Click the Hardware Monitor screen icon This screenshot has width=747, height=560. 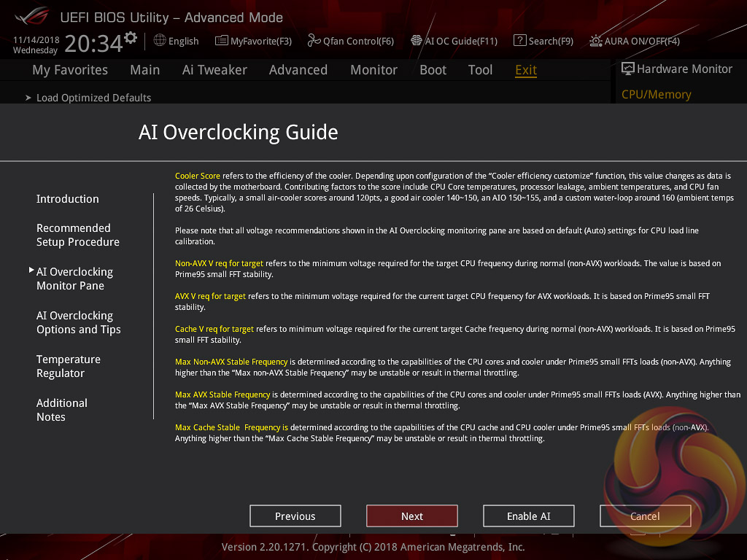click(x=628, y=69)
